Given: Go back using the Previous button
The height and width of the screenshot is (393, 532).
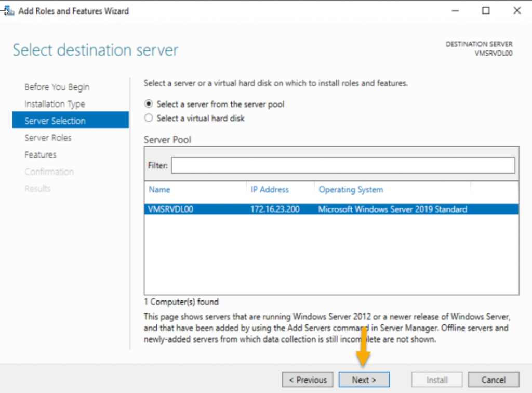Looking at the screenshot, I should click(x=307, y=379).
